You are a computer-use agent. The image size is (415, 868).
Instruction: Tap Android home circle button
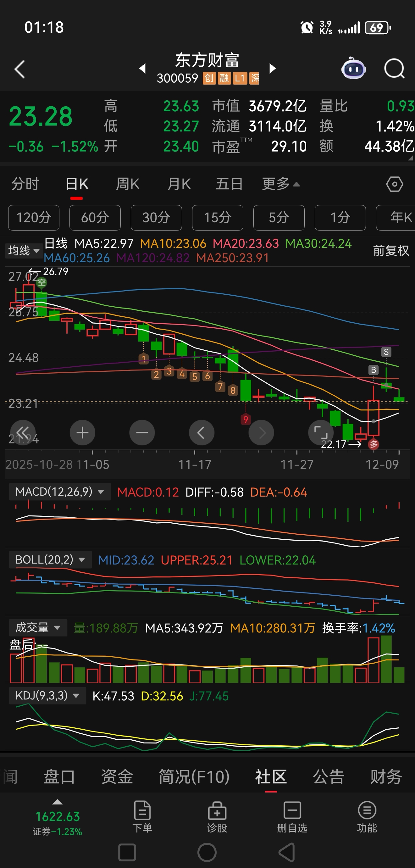pyautogui.click(x=207, y=853)
